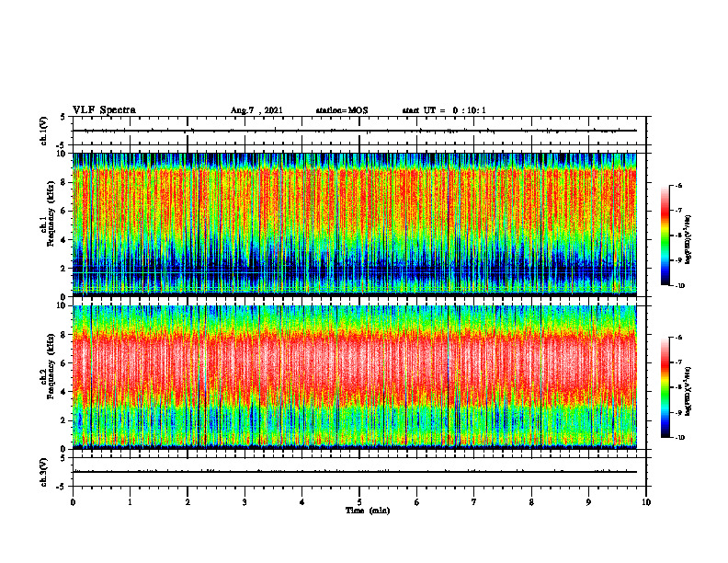Click the ch.1 voltage waveform trace
Viewport: 728px width, 563px height.
(355, 131)
